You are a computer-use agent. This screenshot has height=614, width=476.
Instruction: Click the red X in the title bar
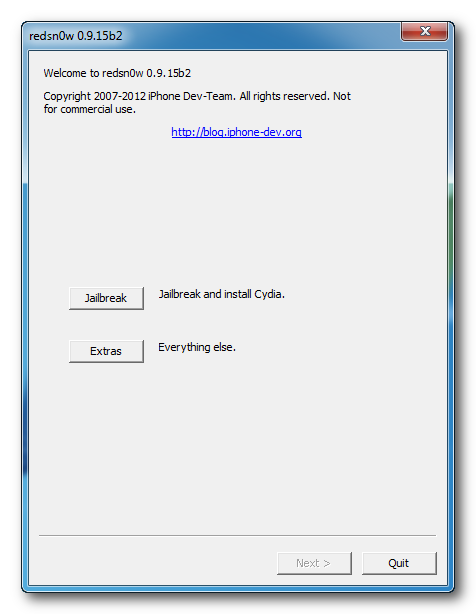click(424, 31)
